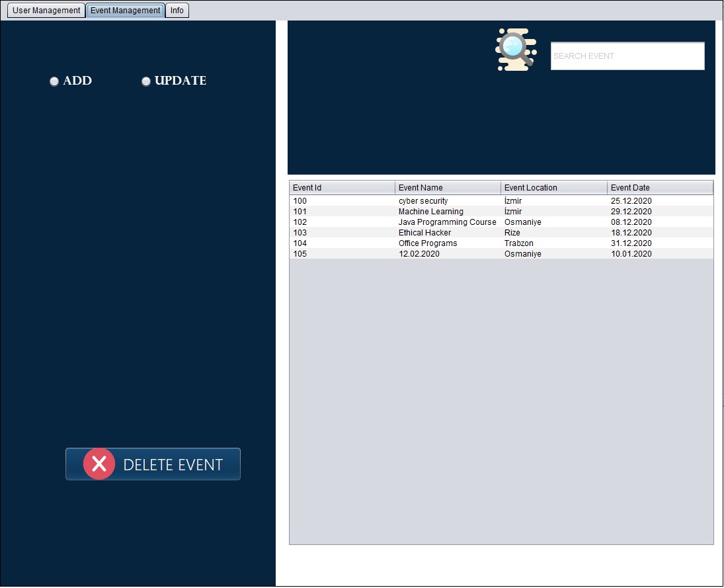Switch to the User Management tab
This screenshot has height=588, width=724.
(x=46, y=10)
